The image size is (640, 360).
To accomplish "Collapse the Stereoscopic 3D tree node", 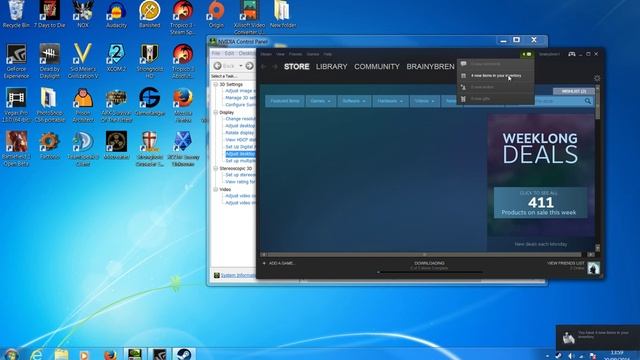I will coord(216,168).
